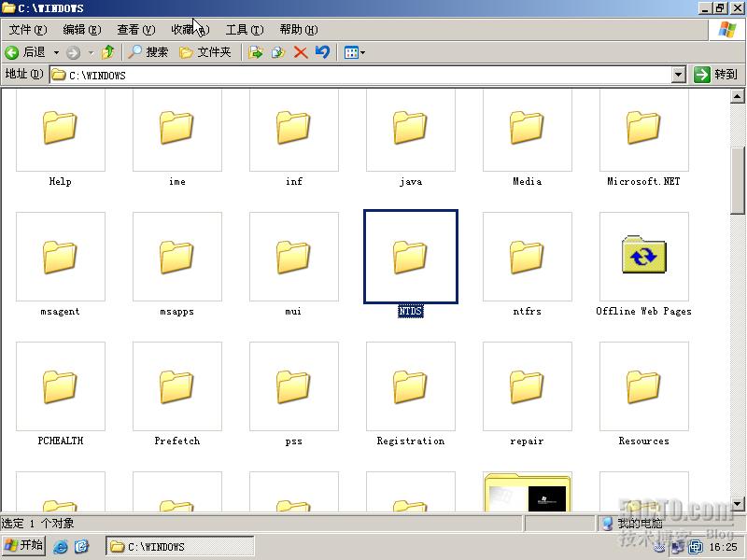Click the Move To folder icon

256,52
